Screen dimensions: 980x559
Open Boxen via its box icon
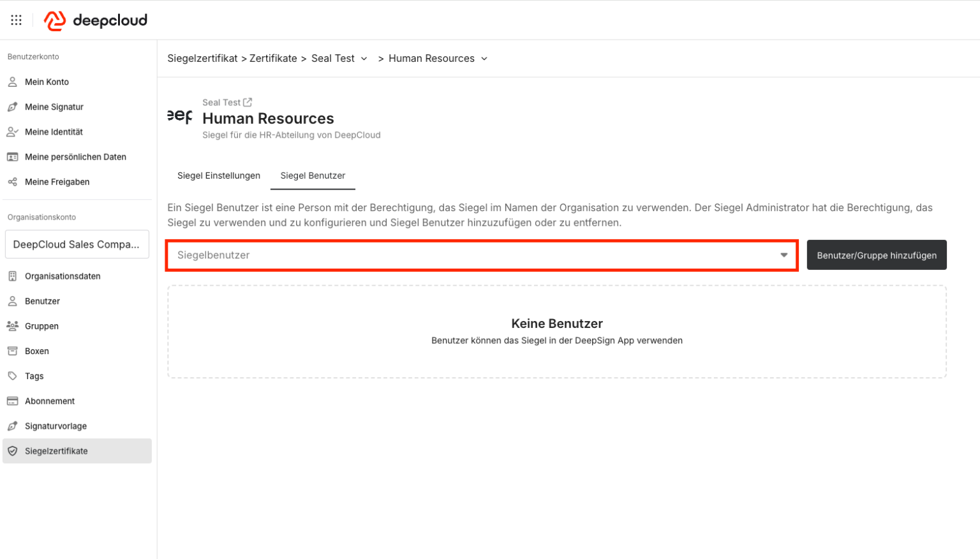11,350
